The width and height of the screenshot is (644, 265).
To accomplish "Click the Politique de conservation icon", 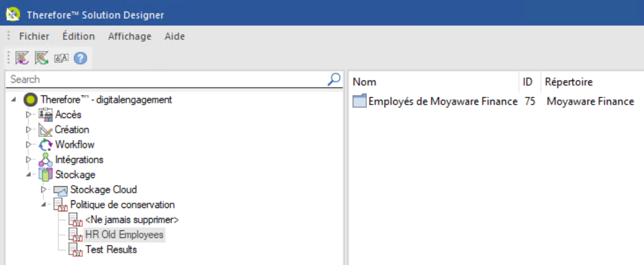I will point(61,205).
